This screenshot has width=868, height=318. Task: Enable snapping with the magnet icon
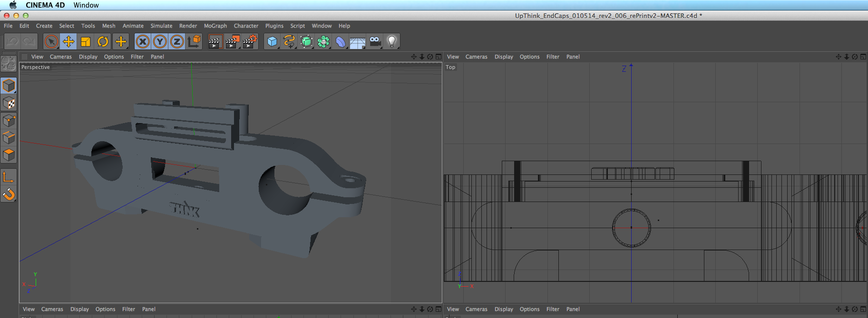coord(9,194)
